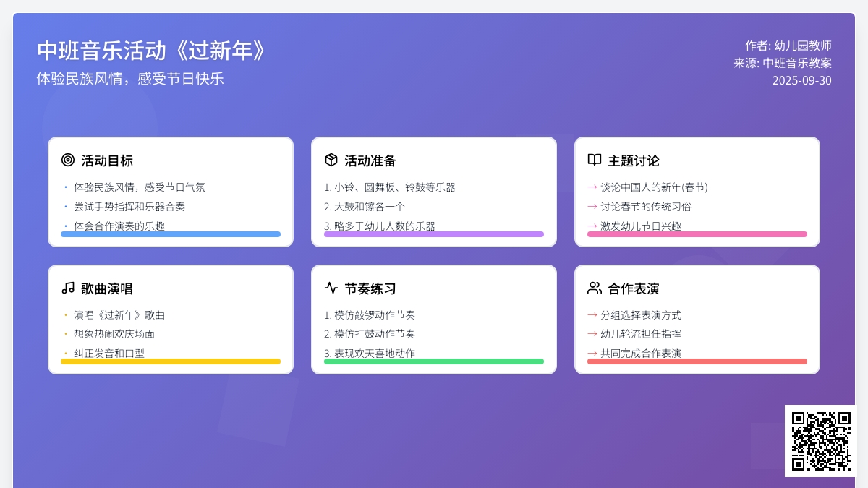Screen dimensions: 868x488
Task: Click the target icon beside 活动目标
Action: pyautogui.click(x=68, y=160)
